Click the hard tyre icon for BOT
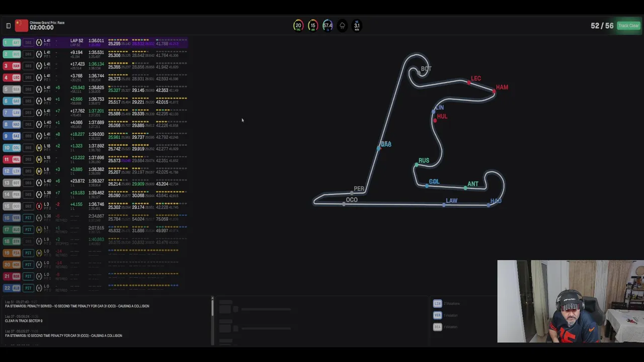This screenshot has height=362, width=644. (39, 183)
